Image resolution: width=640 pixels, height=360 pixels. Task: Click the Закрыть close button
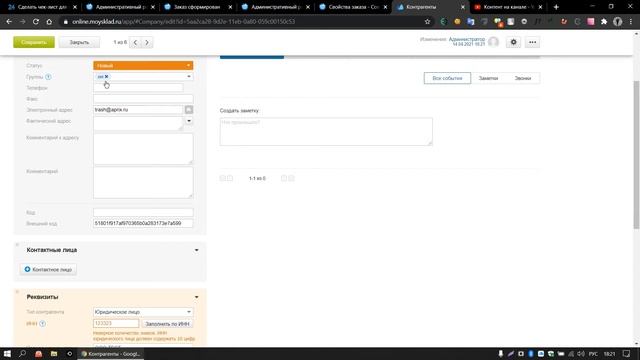(79, 42)
